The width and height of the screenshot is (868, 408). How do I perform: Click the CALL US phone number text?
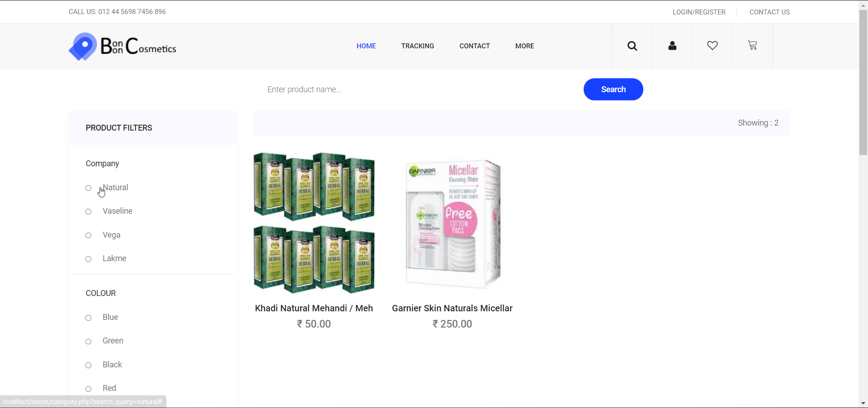[117, 12]
